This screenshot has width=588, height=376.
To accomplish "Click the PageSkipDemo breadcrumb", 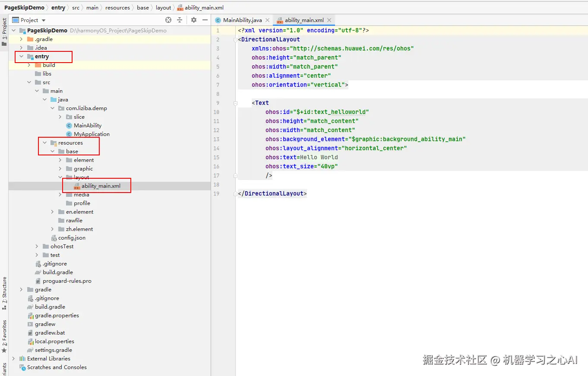I will [x=24, y=8].
